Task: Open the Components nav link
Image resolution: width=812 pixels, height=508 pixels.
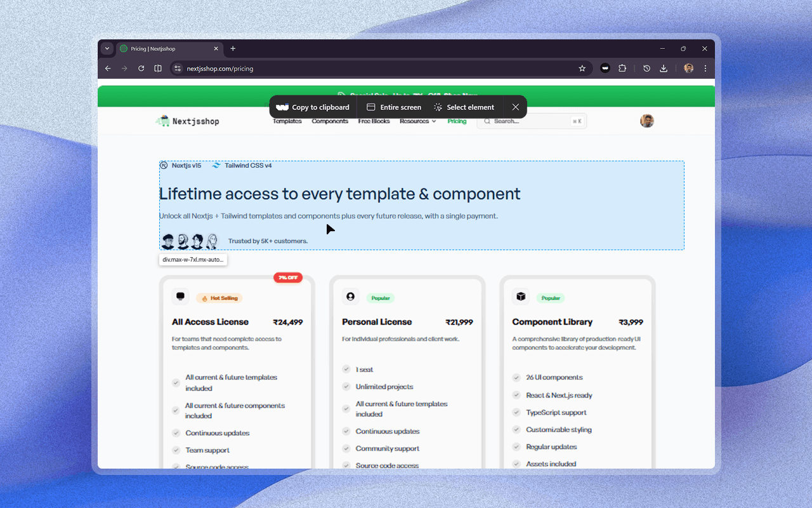Action: pyautogui.click(x=330, y=121)
